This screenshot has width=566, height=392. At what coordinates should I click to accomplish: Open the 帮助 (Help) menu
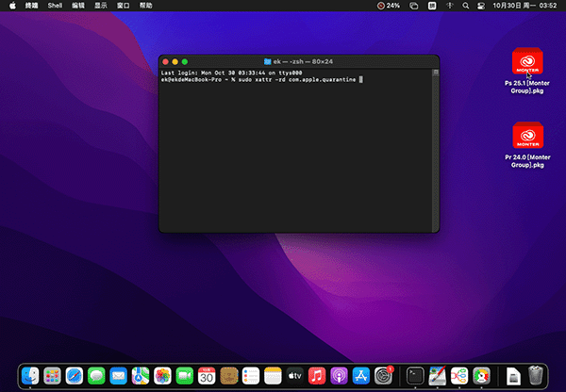coord(146,6)
